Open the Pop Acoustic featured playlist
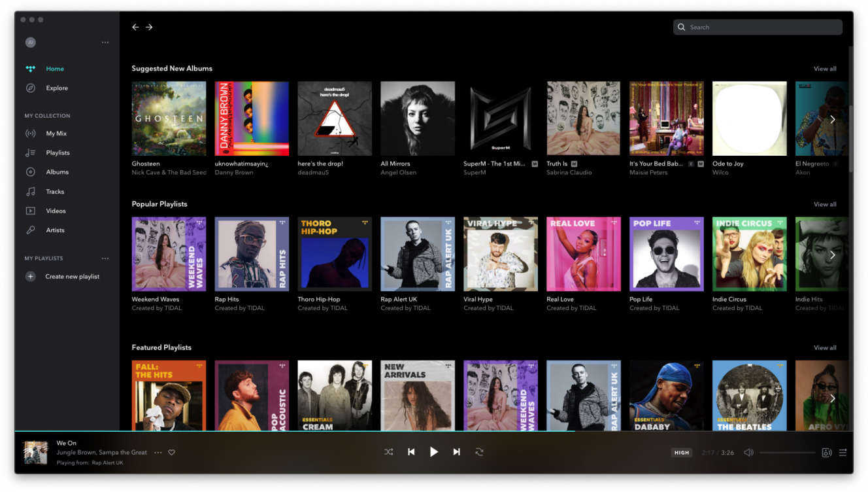 coord(252,395)
